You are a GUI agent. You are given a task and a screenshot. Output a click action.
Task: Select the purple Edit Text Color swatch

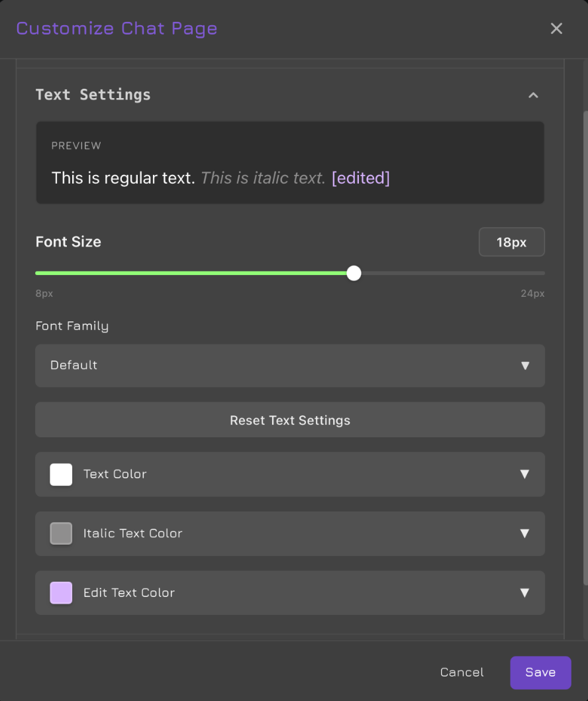click(60, 592)
